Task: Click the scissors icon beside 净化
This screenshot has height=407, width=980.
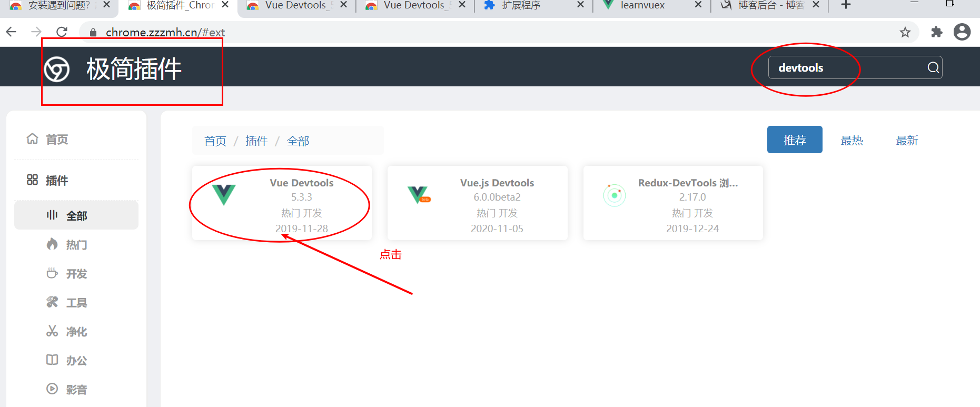Action: click(x=52, y=331)
